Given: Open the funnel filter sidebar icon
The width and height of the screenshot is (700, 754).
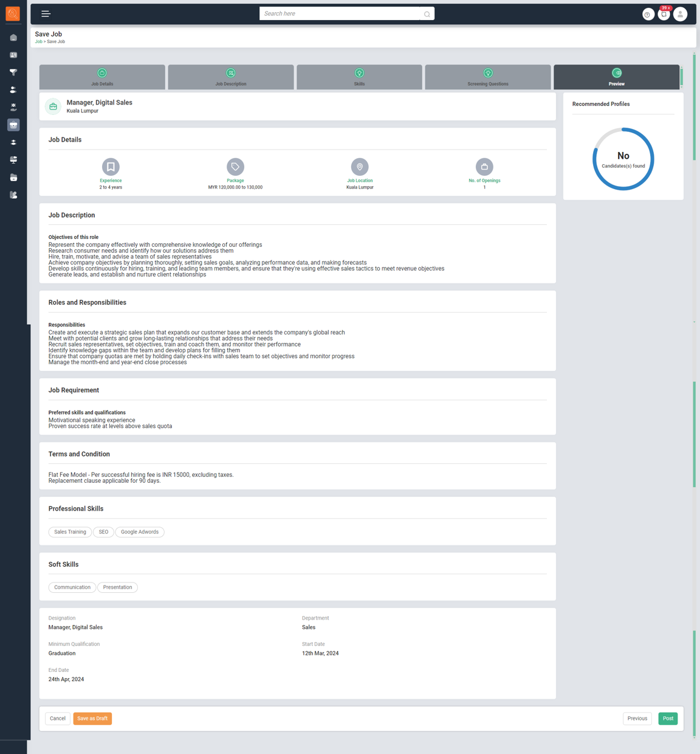Looking at the screenshot, I should tap(13, 72).
